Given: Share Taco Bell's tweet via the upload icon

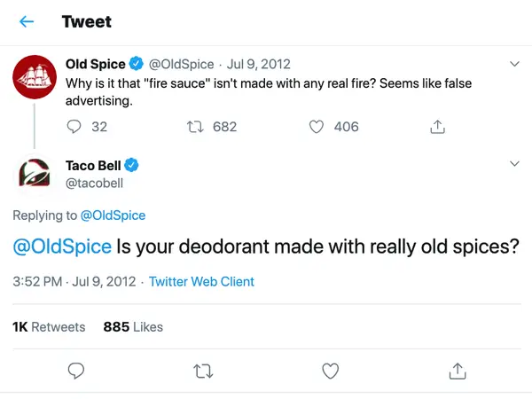Looking at the screenshot, I should [x=458, y=371].
